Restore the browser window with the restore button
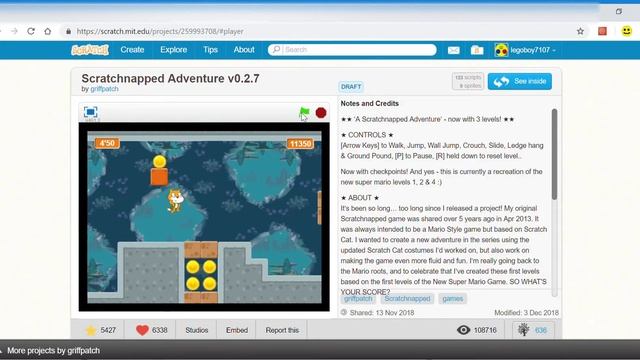640x360 pixels. [x=619, y=11]
